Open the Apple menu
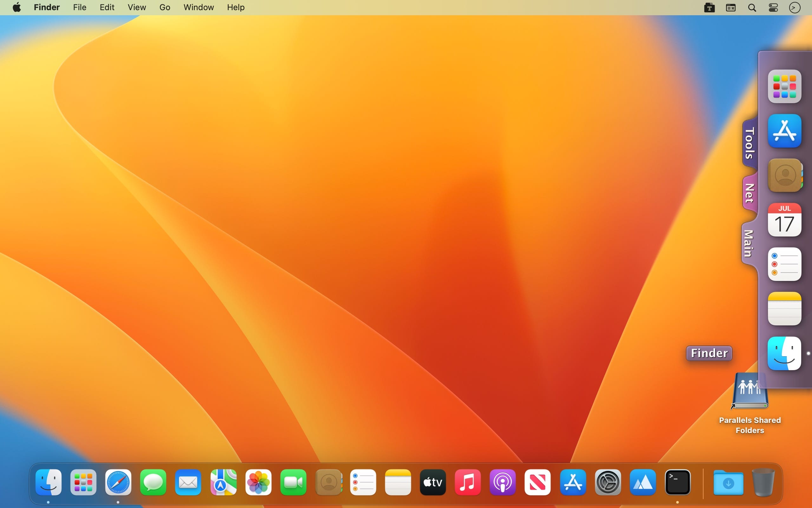 [x=17, y=7]
